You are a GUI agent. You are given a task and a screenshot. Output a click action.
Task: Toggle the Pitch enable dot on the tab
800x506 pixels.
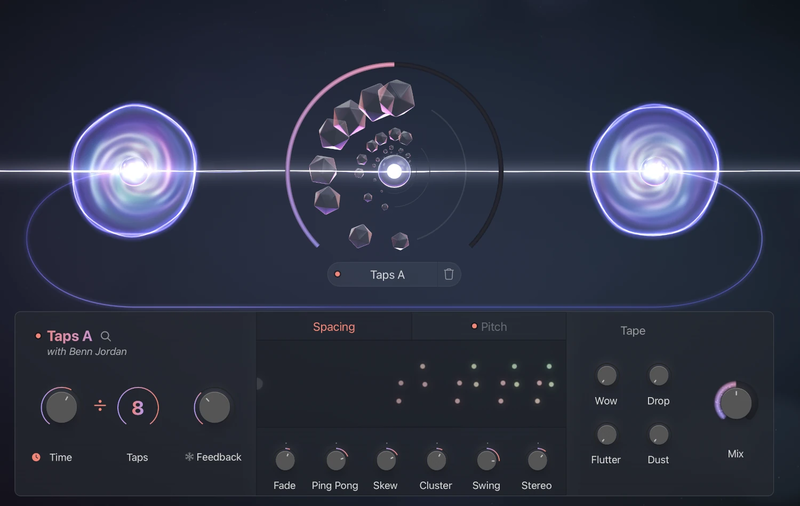474,327
